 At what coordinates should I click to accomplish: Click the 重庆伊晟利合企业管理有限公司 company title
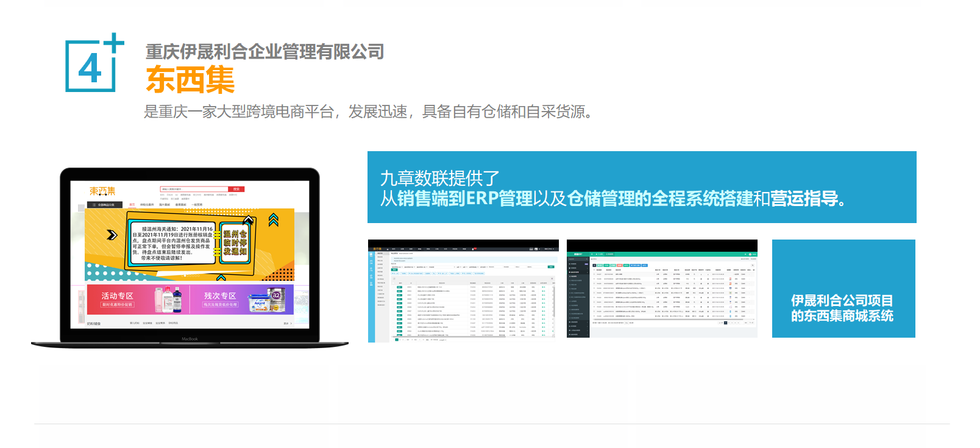pyautogui.click(x=265, y=52)
